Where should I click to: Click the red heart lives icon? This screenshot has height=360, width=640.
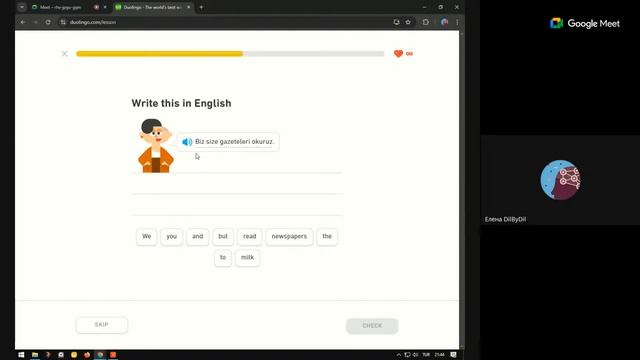click(398, 53)
